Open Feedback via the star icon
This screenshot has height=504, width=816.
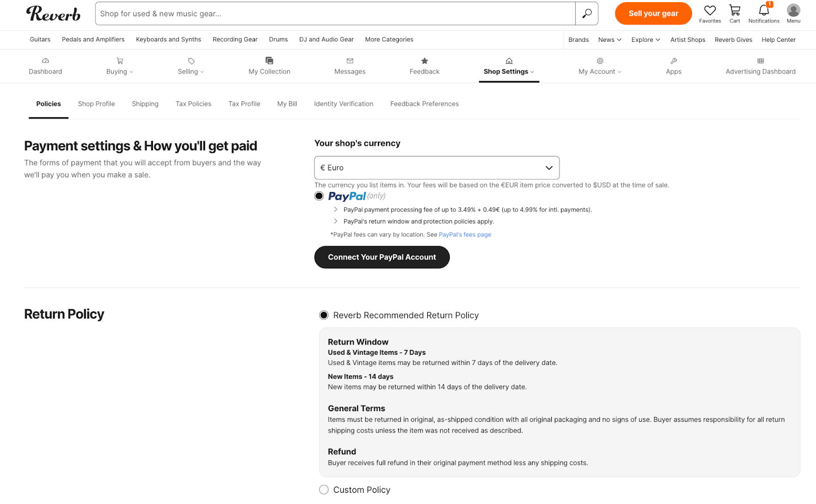pyautogui.click(x=424, y=61)
